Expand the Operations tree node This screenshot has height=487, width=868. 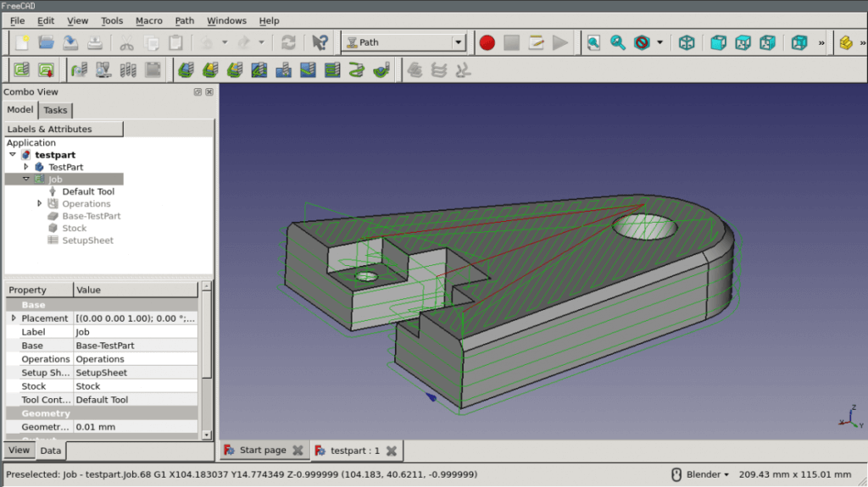pyautogui.click(x=40, y=203)
